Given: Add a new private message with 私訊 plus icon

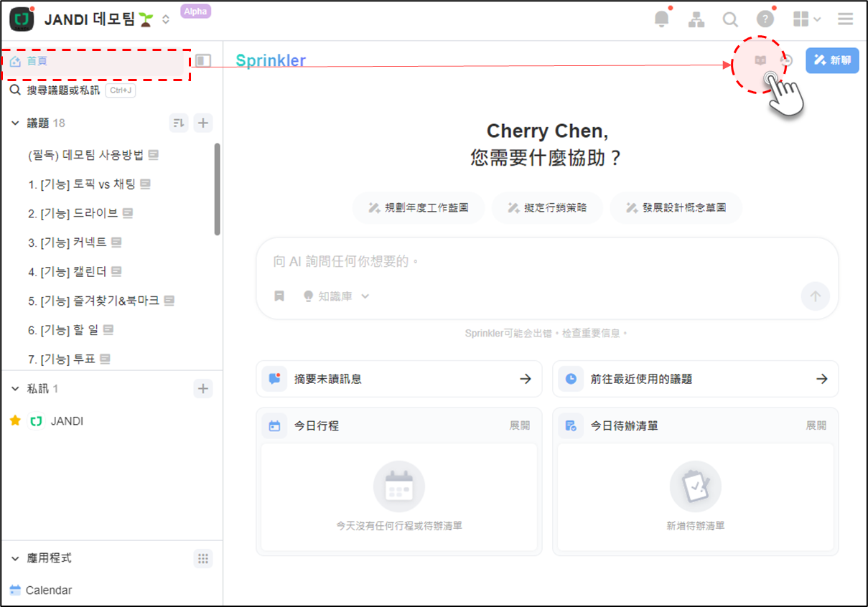Looking at the screenshot, I should click(x=203, y=389).
